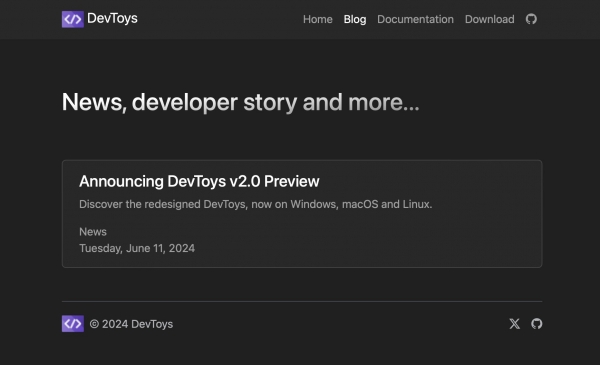
Task: Click the post description about redesigned DevToys
Action: coord(256,204)
